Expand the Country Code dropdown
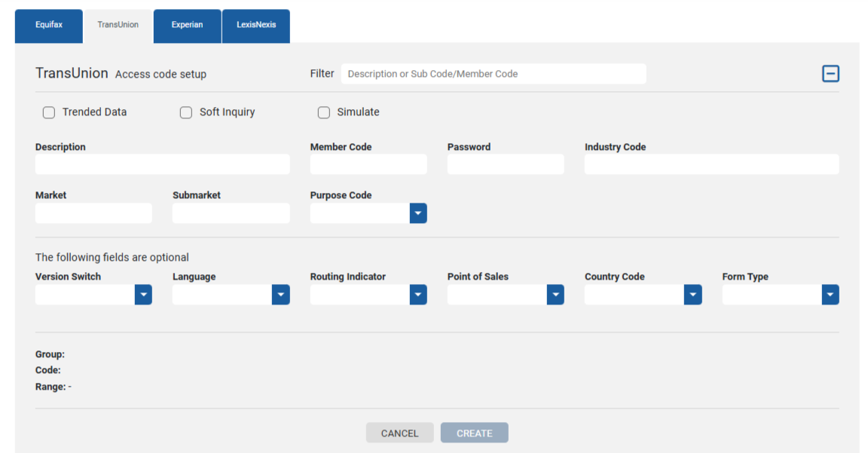Viewport: 868px width, 453px height. click(692, 295)
